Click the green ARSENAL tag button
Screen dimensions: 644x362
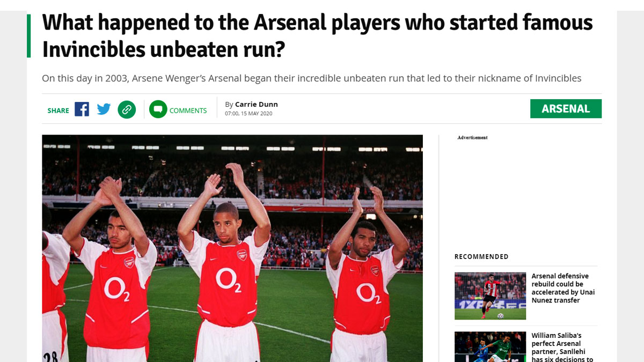[566, 108]
